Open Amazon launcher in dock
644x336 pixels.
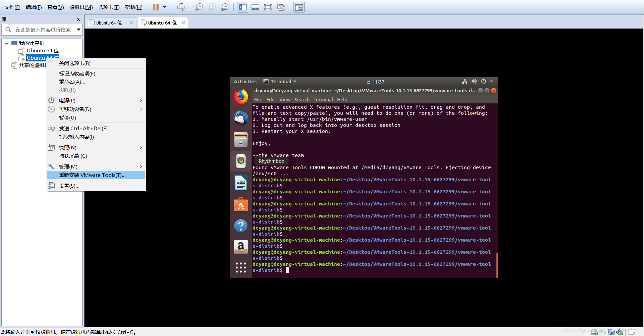[241, 247]
